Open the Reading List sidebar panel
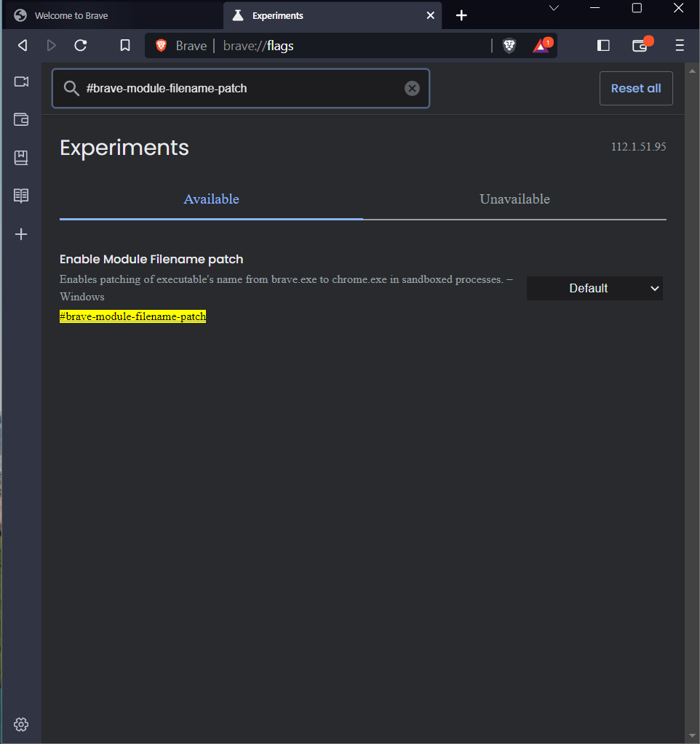This screenshot has height=744, width=700. click(x=21, y=195)
